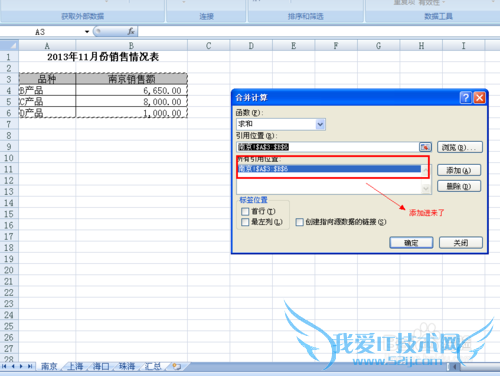The image size is (500, 376).
Task: Click the select-all corner of the grid
Action: click(x=9, y=45)
